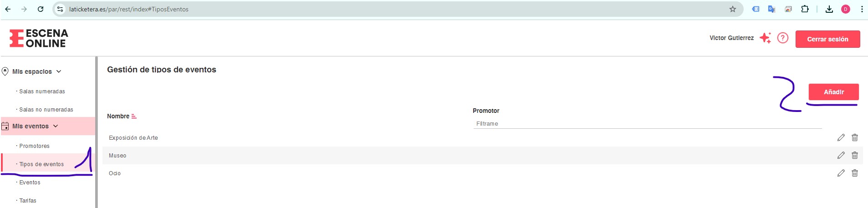This screenshot has height=208, width=868.
Task: Delete the Exposición de Arte event type
Action: point(855,137)
